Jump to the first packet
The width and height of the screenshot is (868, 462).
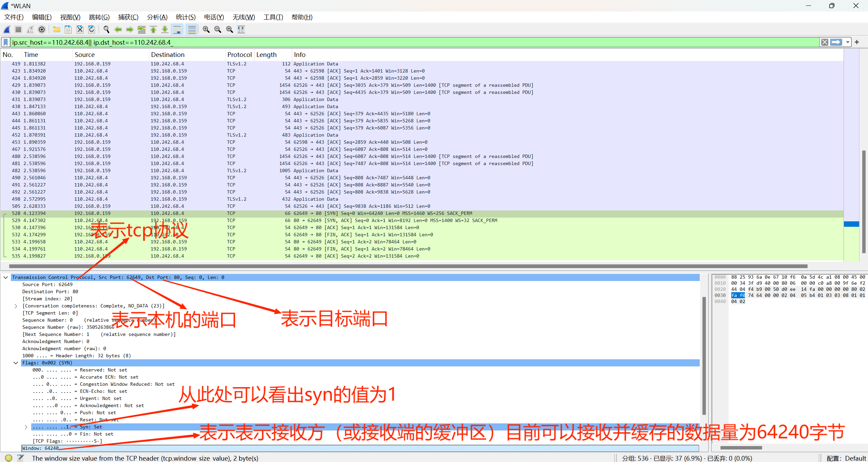[153, 29]
